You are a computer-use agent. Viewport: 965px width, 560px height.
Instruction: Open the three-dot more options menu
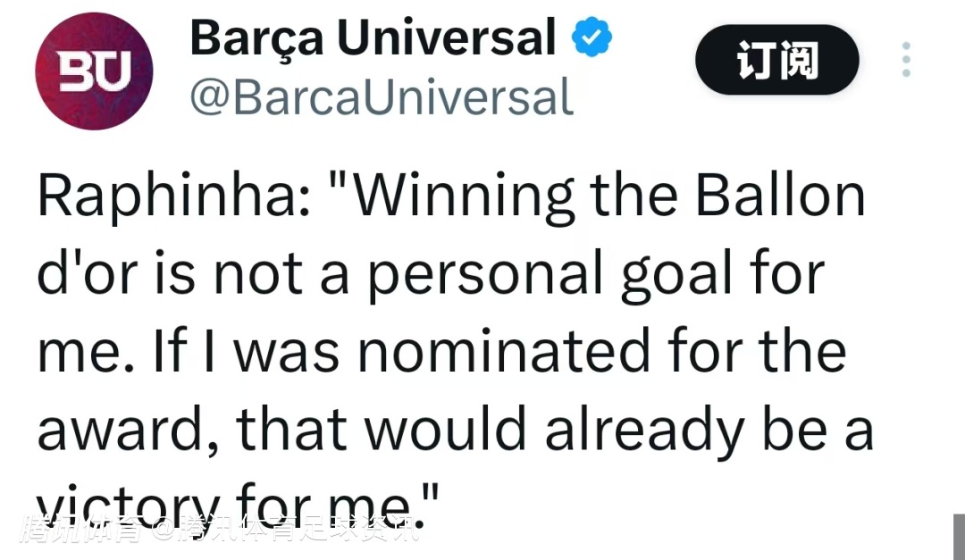[x=906, y=60]
